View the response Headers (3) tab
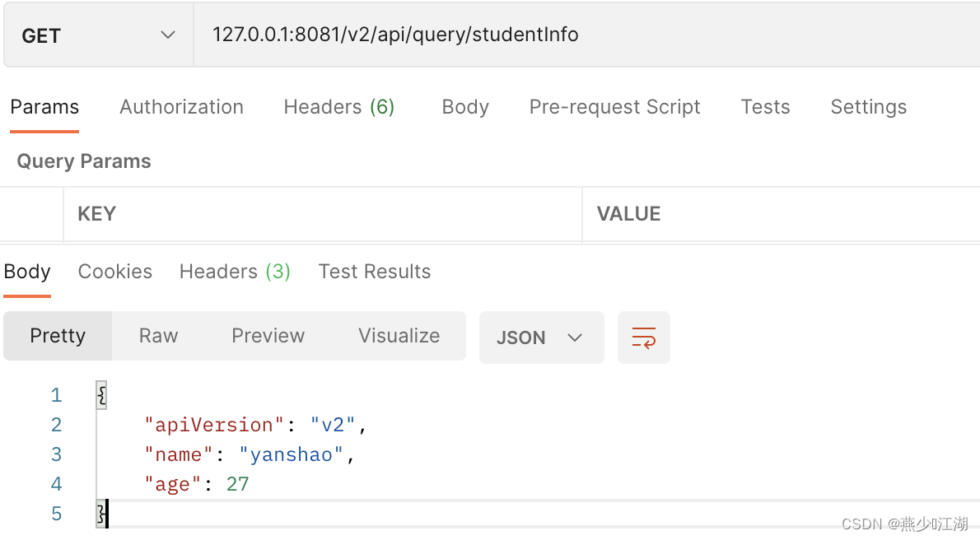Screen dimensions: 980x540 [235, 272]
